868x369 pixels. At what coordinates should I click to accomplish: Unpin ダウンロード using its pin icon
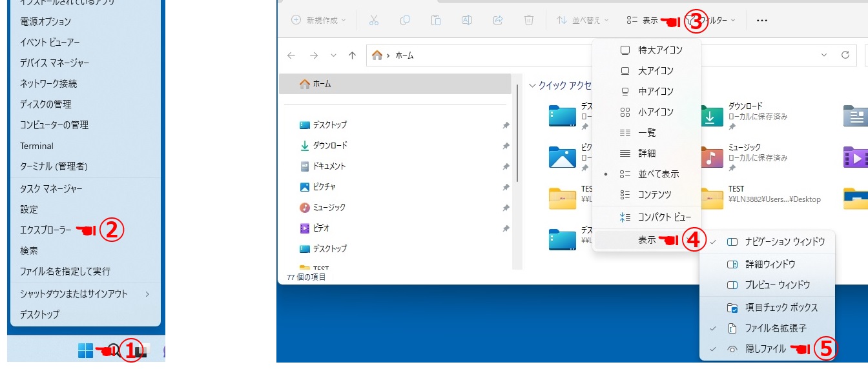[506, 145]
